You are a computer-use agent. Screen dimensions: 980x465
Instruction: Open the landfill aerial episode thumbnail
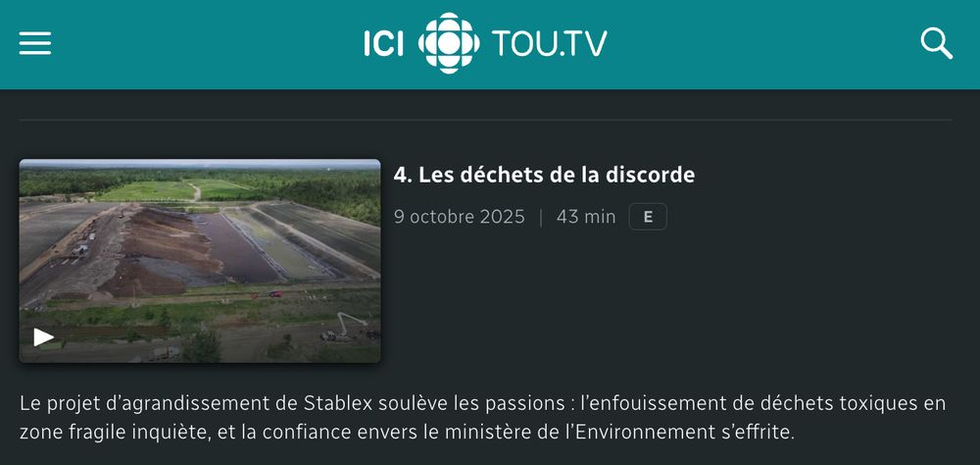click(x=200, y=261)
